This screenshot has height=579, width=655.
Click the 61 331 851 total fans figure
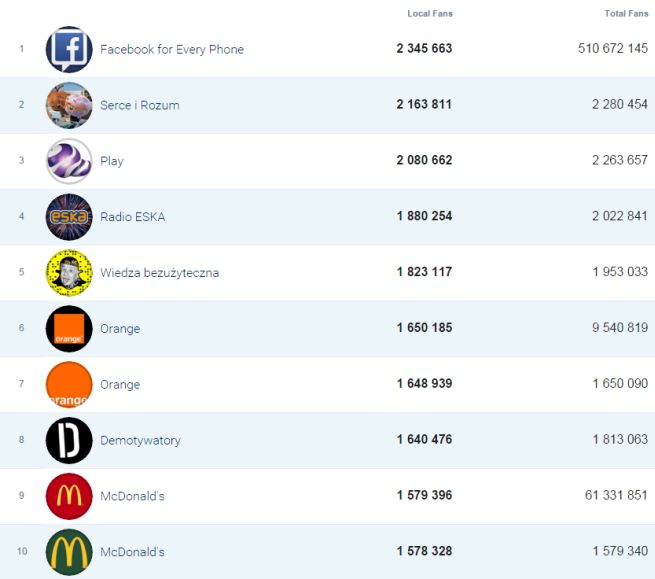click(x=613, y=496)
